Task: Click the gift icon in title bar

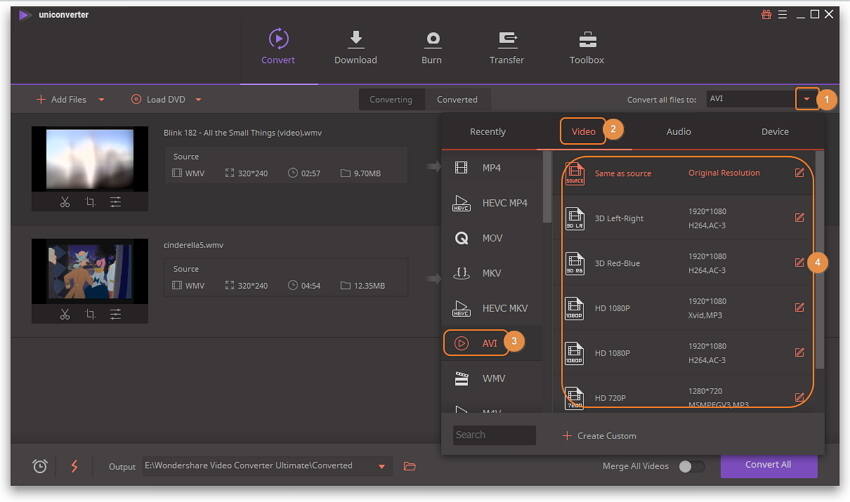Action: click(x=766, y=15)
